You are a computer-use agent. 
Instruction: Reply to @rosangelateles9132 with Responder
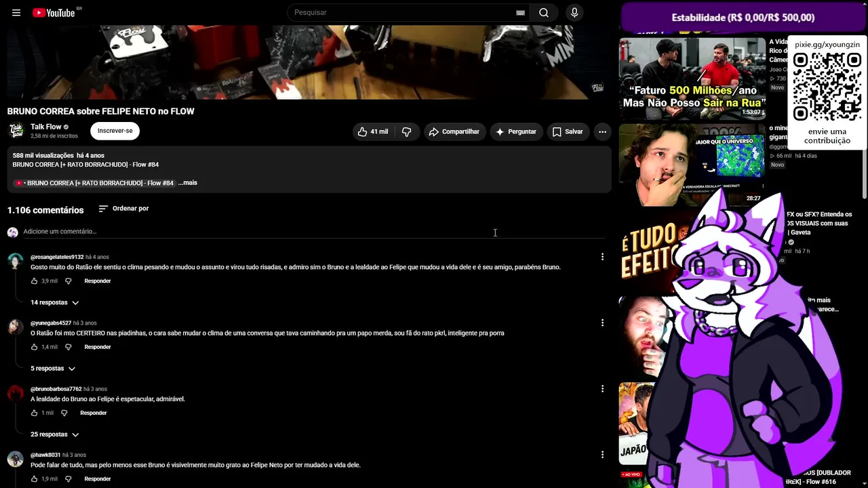click(98, 281)
